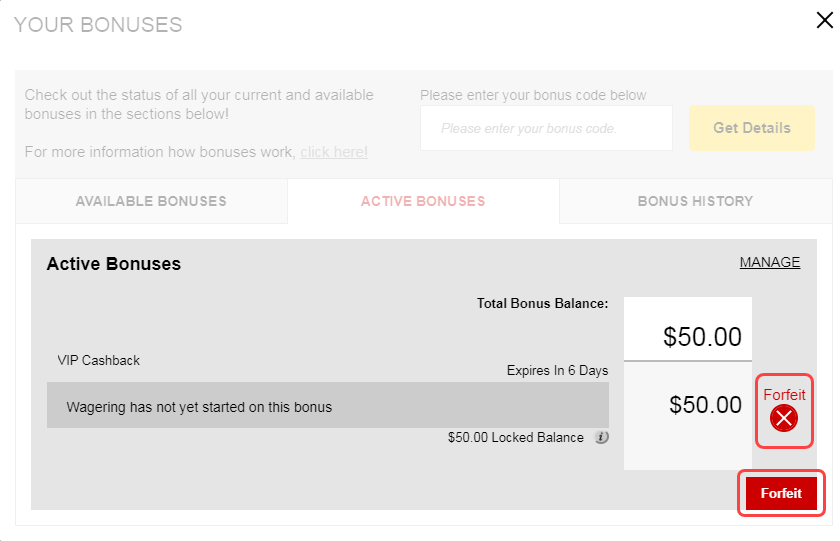Image resolution: width=840 pixels, height=541 pixels.
Task: Open the Locked Balance info icon
Action: point(602,438)
